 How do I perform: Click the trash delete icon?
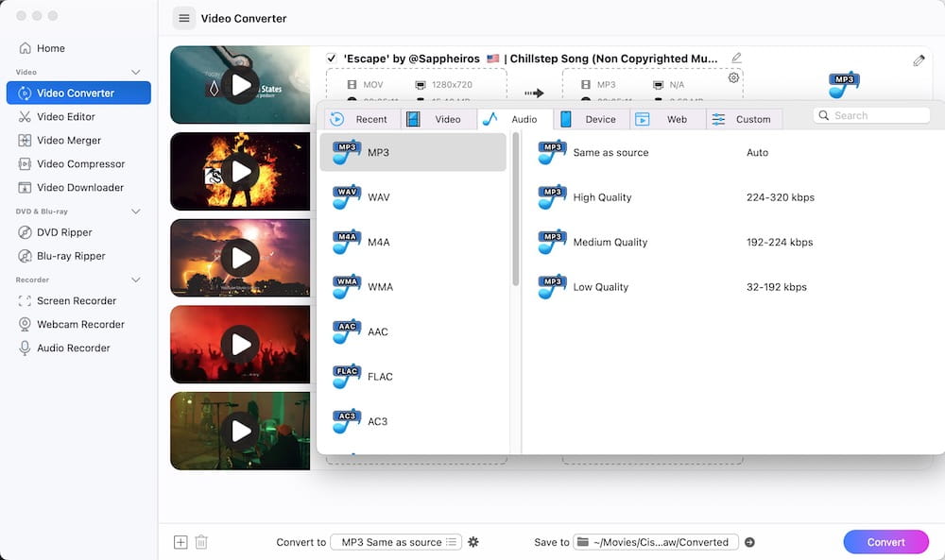201,542
